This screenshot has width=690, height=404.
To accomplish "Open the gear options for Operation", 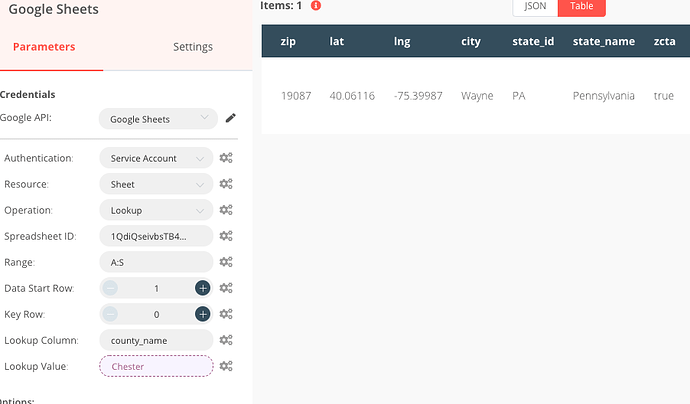I will click(227, 210).
